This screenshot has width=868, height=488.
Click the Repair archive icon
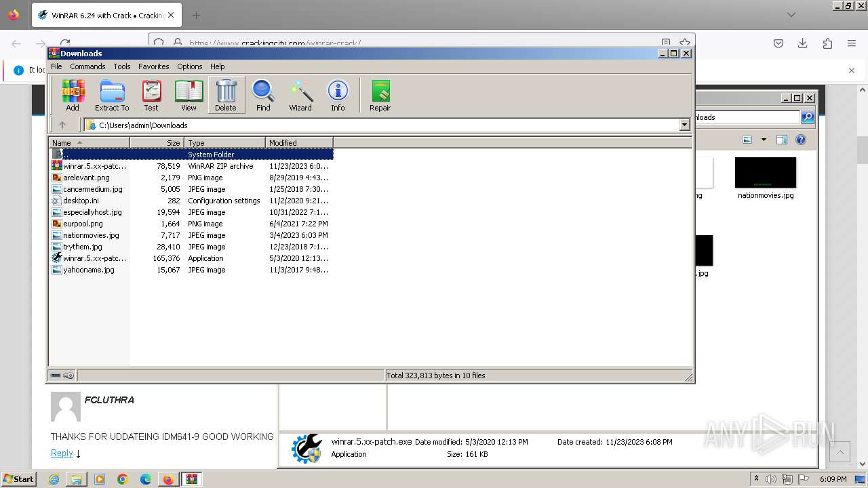point(380,95)
